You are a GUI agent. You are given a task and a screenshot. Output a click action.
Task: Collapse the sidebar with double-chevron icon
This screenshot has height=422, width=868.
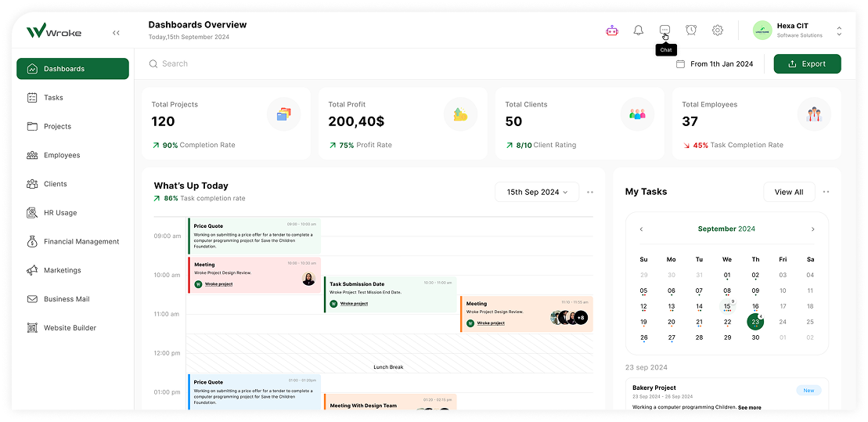pyautogui.click(x=116, y=33)
